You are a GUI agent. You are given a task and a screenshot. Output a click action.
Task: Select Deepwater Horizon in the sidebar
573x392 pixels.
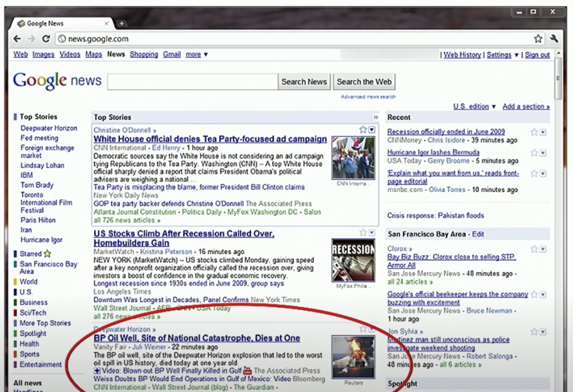click(x=49, y=128)
